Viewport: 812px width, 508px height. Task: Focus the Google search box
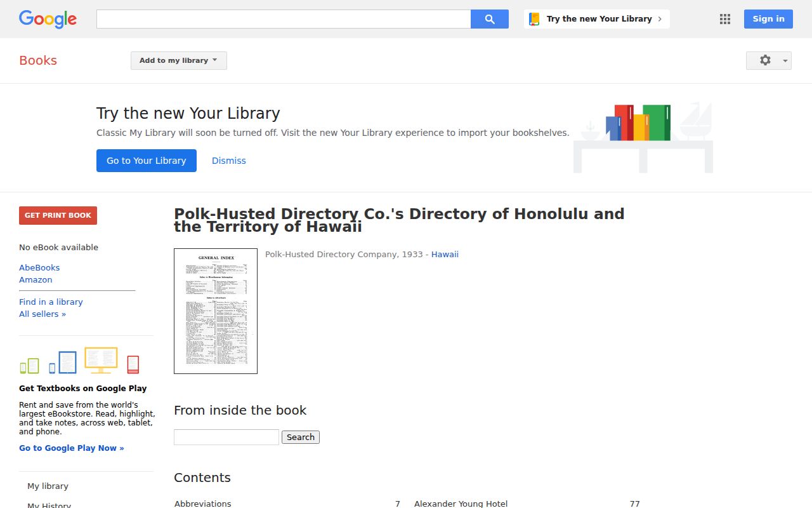284,19
